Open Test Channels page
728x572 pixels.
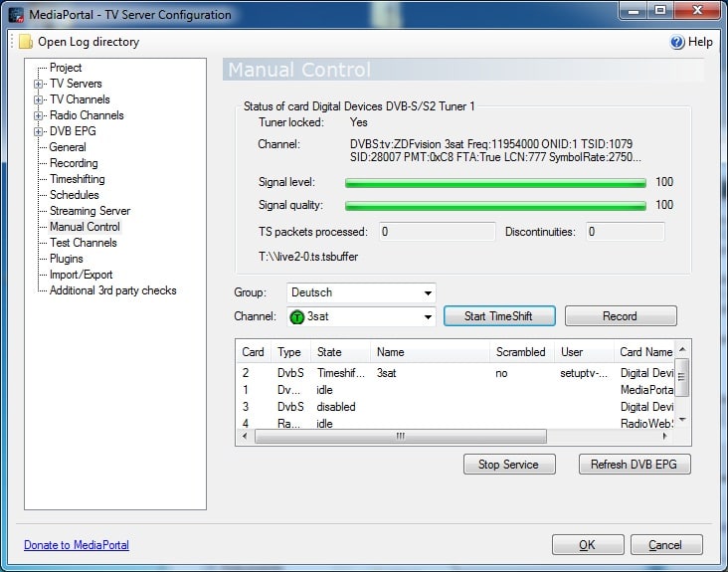click(x=84, y=243)
